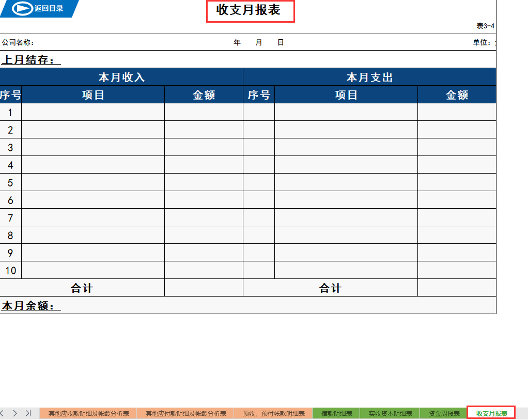528x420 pixels.
Task: Open the 实收资本明细表 sheet
Action: click(389, 412)
